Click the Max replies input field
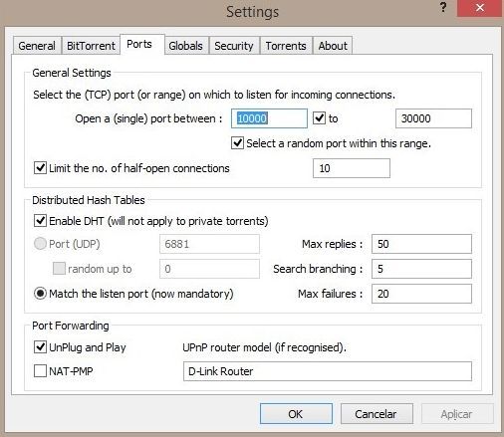This screenshot has width=504, height=437. pos(421,244)
